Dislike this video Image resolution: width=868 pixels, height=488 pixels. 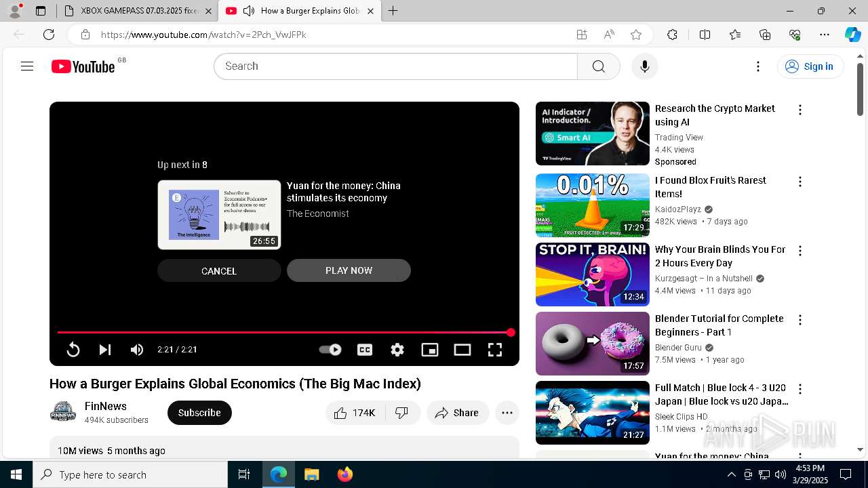tap(402, 413)
